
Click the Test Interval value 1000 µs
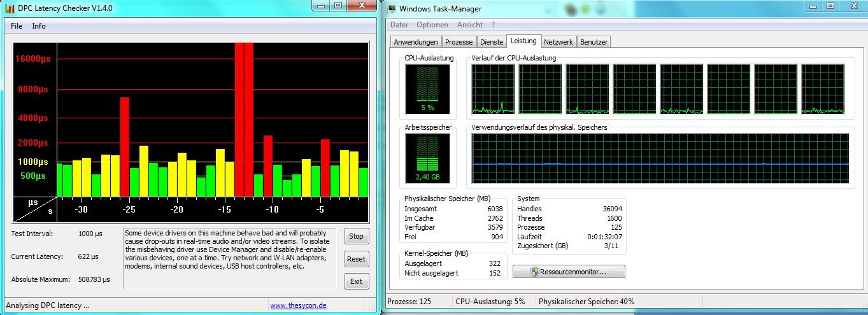coord(90,234)
